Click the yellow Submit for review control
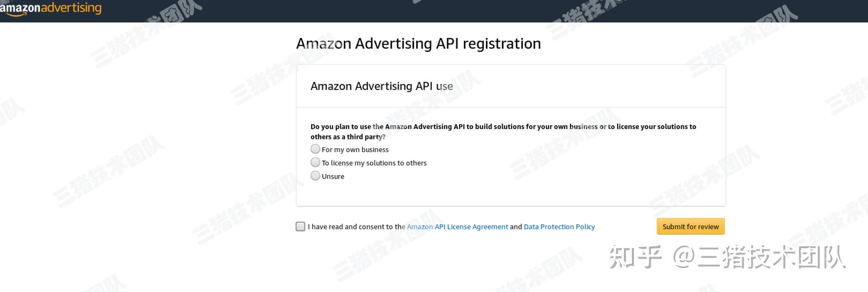The height and width of the screenshot is (292, 868). [x=690, y=226]
